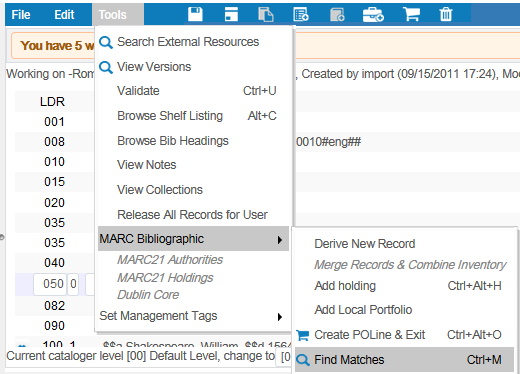Click the briefcase add portfolio icon
The width and height of the screenshot is (520, 374).
tap(373, 15)
